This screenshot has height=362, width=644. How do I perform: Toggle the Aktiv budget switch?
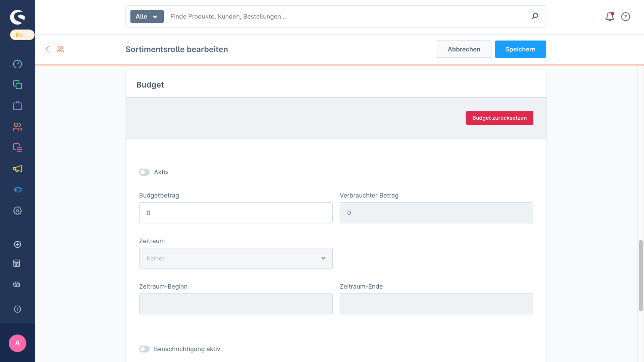pos(144,172)
